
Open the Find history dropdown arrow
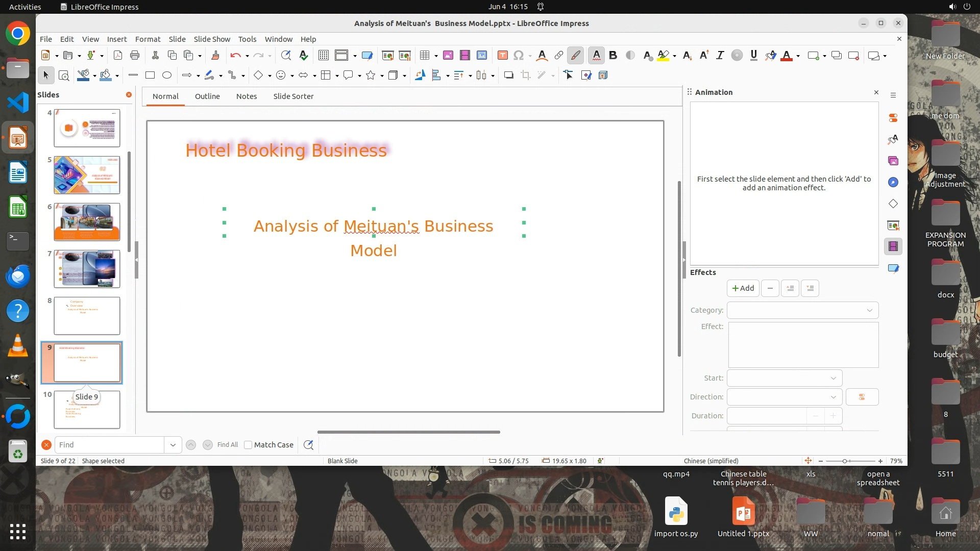point(173,445)
